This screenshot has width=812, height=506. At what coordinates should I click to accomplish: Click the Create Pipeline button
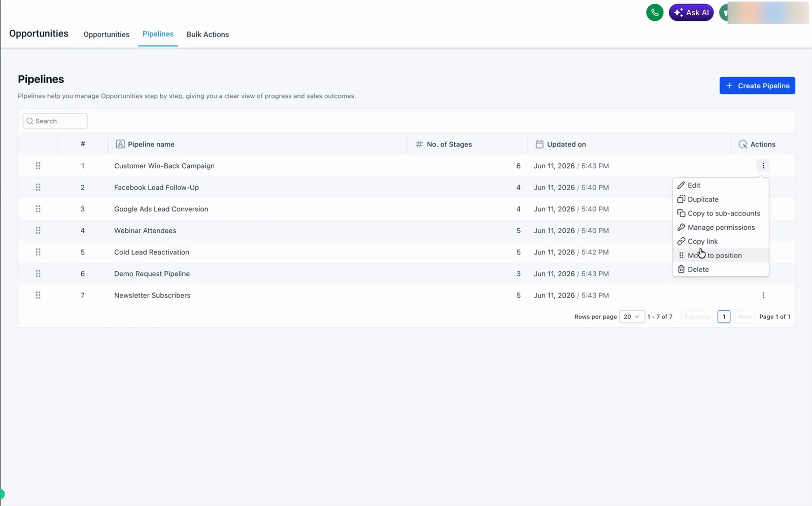757,86
